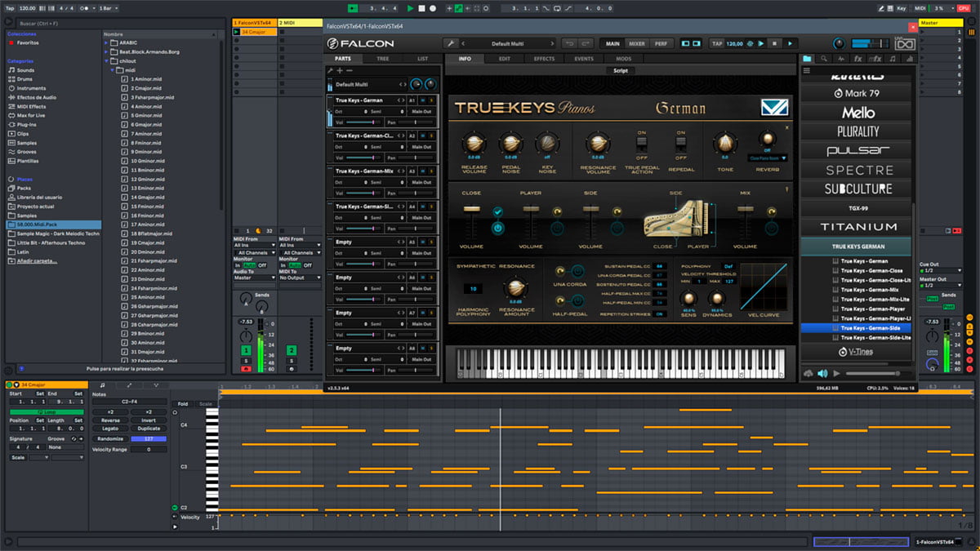This screenshot has height=551, width=980.
Task: Stop Falcon's internal transport
Action: 775,43
